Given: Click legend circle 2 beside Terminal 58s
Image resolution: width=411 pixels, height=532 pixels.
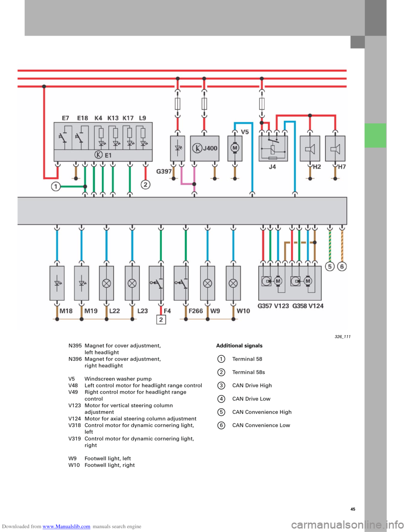Looking at the screenshot, I should [x=221, y=372].
